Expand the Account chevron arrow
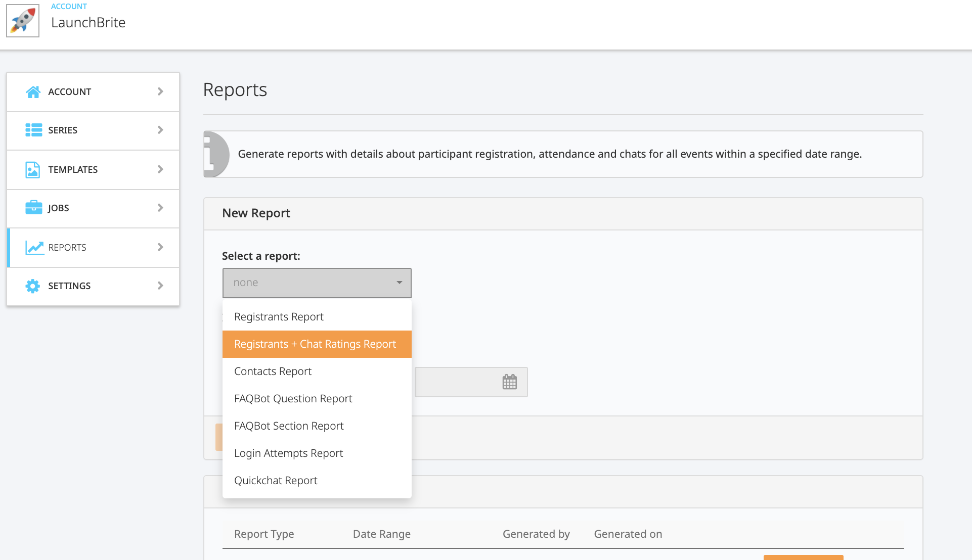This screenshot has height=560, width=972. click(x=160, y=91)
